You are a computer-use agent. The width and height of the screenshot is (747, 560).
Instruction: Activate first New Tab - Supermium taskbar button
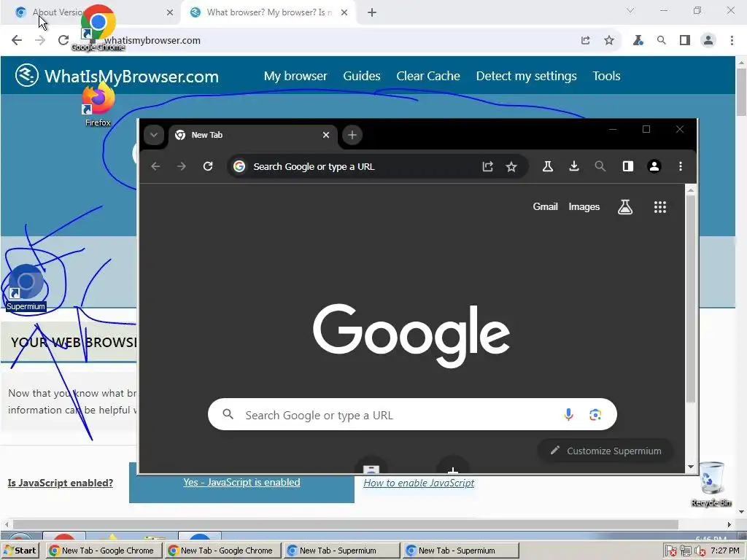coord(341,551)
